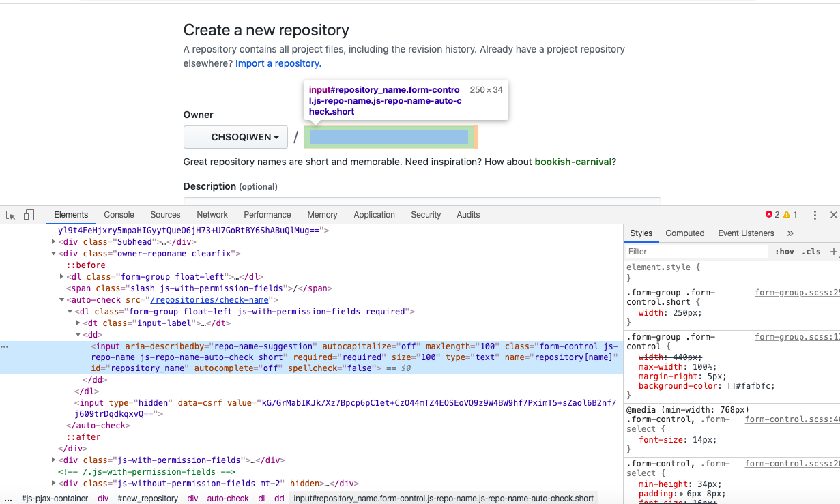Click the #new_repository breadcrumb

pos(148,499)
